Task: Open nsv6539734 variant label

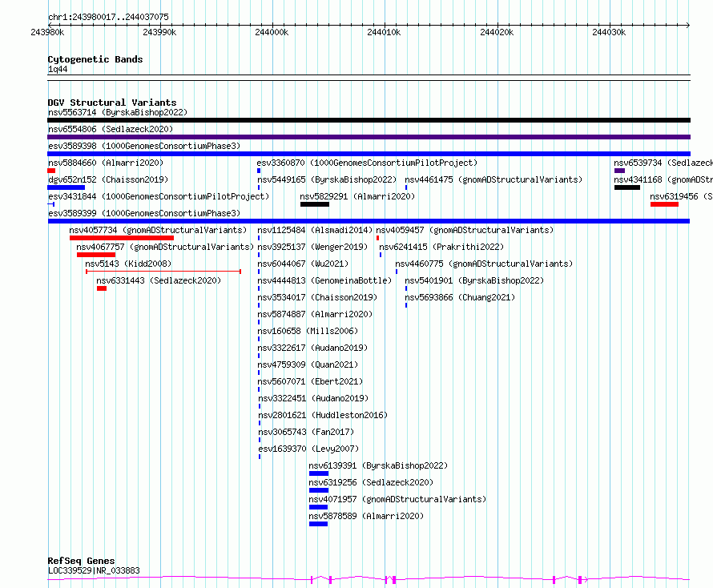Action: (x=663, y=163)
